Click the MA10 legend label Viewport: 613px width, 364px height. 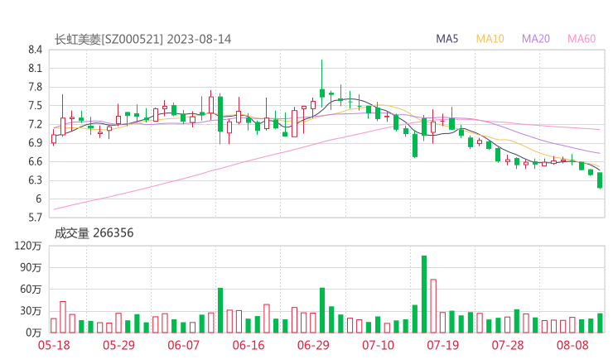(490, 39)
